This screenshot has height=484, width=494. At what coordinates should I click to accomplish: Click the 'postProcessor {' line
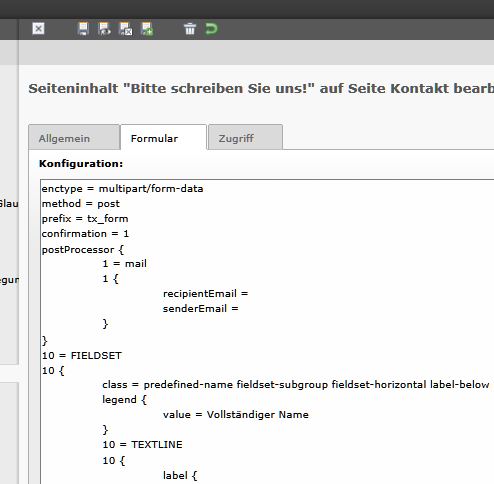point(83,249)
